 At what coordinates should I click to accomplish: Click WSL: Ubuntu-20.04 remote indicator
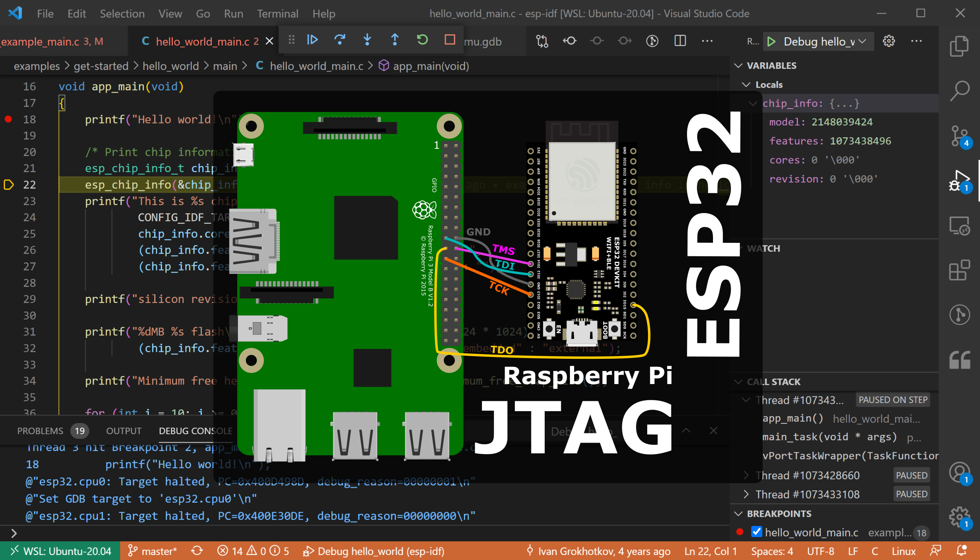(60, 551)
